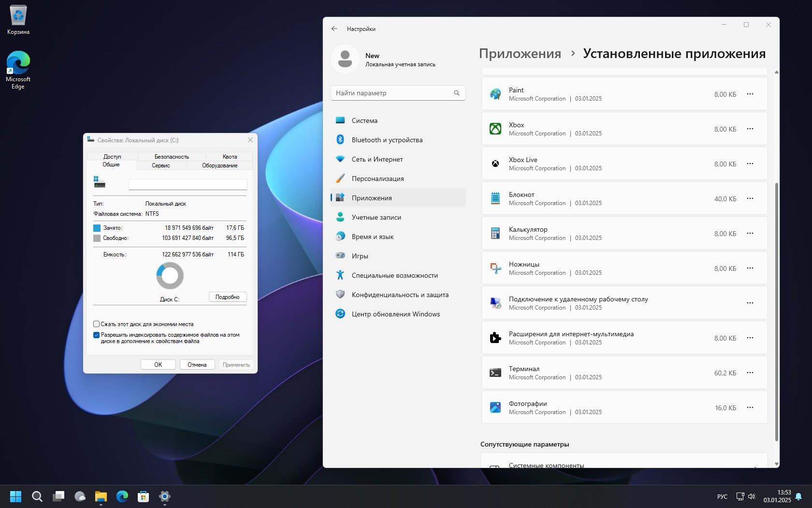Open Сеть и Интернет settings

point(398,159)
